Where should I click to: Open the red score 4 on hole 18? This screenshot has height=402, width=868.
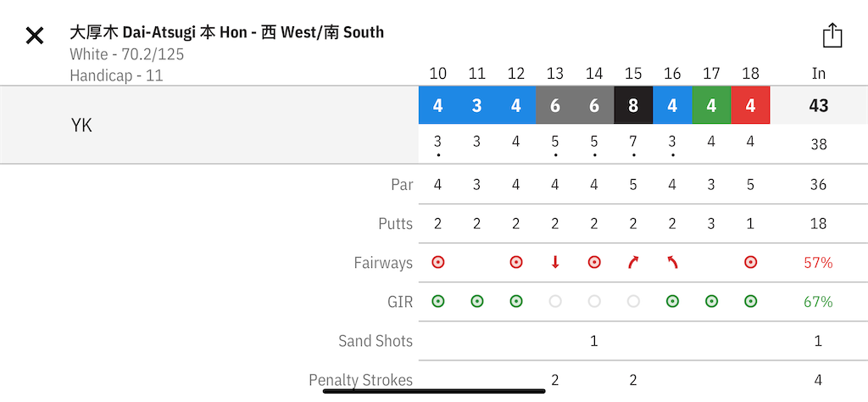[750, 105]
